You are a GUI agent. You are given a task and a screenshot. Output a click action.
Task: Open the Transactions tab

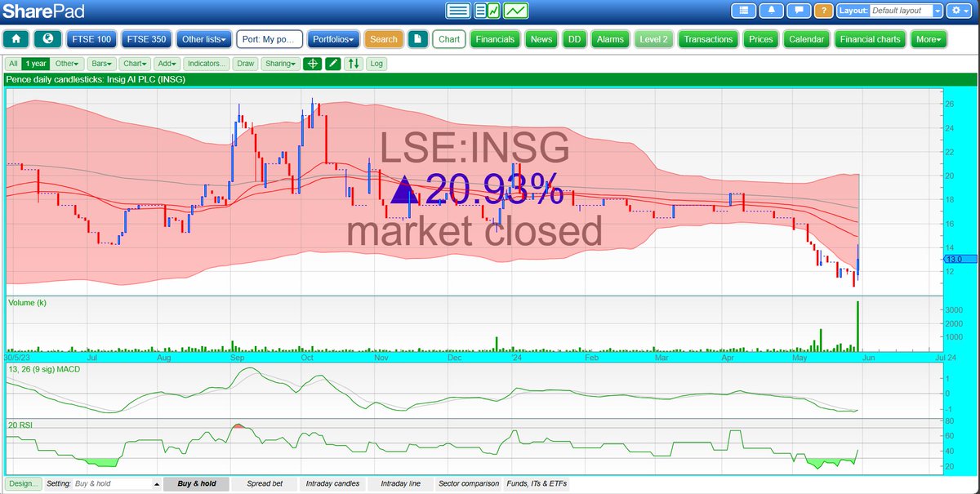pos(708,39)
